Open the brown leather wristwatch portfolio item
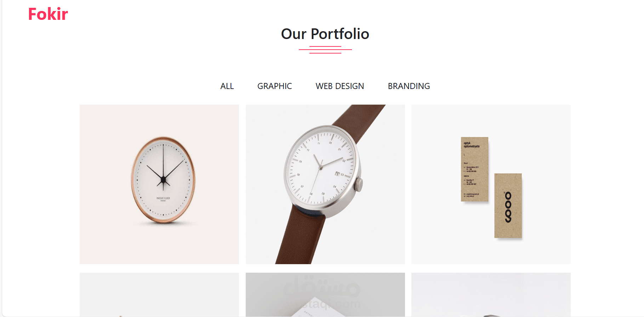644x317 pixels. click(x=325, y=184)
